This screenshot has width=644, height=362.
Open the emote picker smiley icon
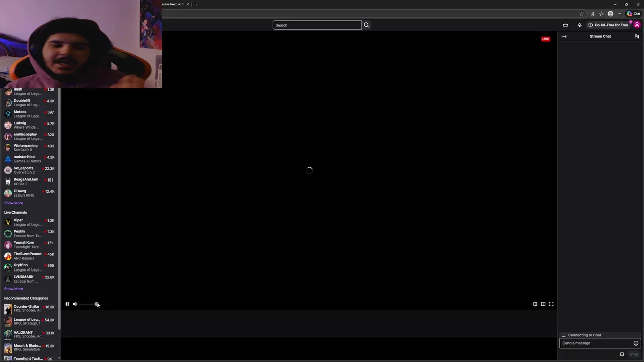636,343
